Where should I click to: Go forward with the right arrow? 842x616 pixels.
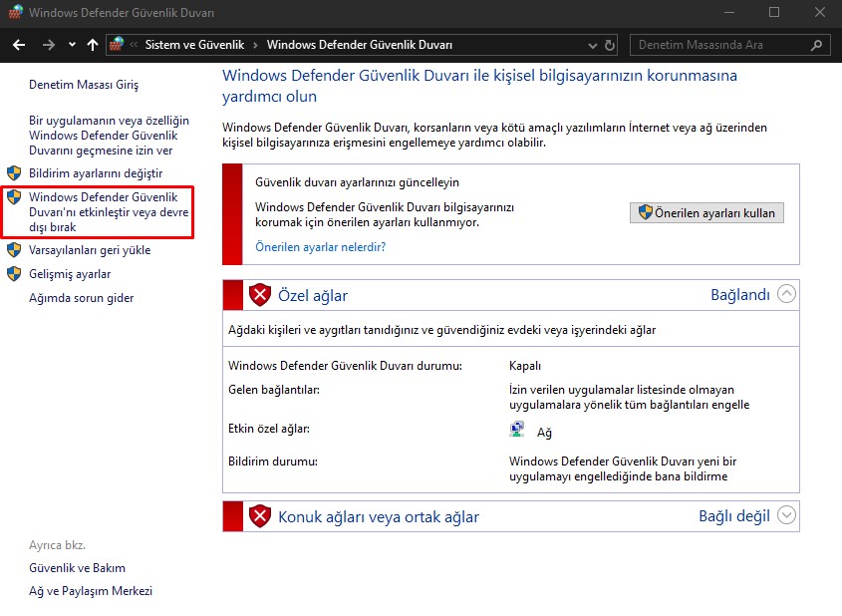pos(49,45)
